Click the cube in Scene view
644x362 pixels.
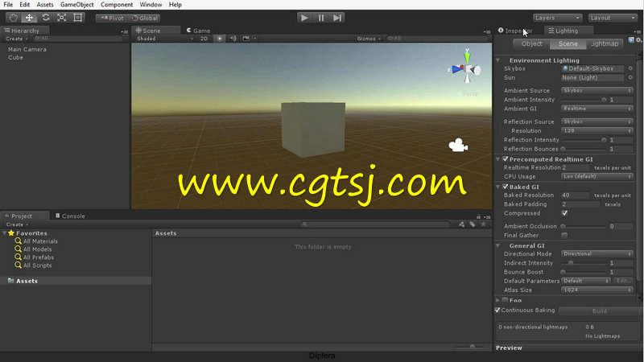[313, 129]
